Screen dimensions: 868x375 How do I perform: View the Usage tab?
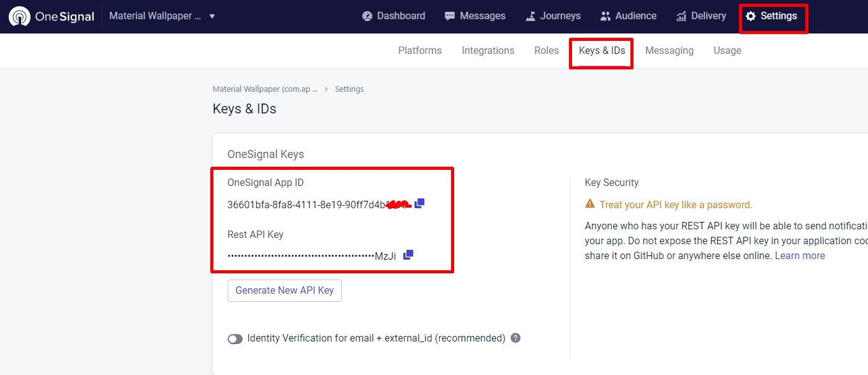(727, 51)
